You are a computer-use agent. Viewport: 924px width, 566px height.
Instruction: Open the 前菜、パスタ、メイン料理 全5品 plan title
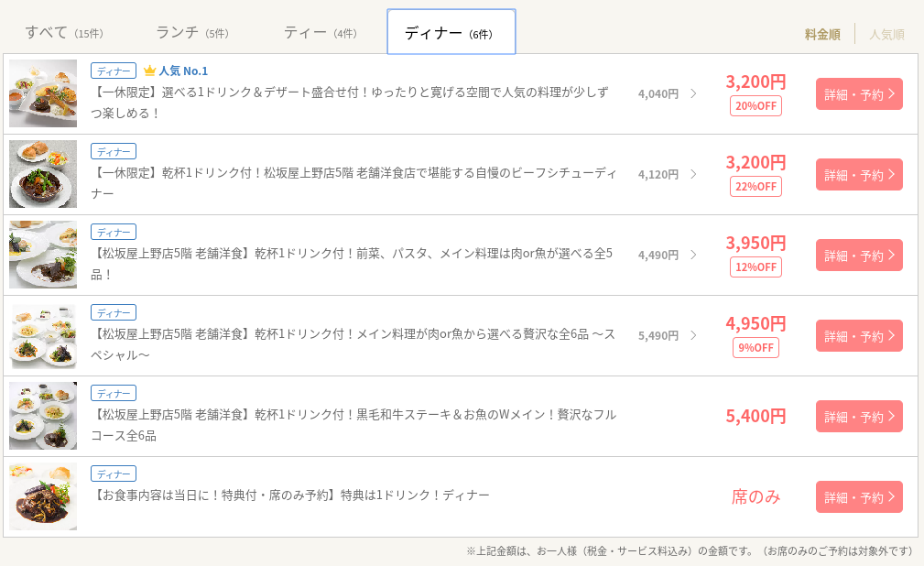tap(352, 264)
